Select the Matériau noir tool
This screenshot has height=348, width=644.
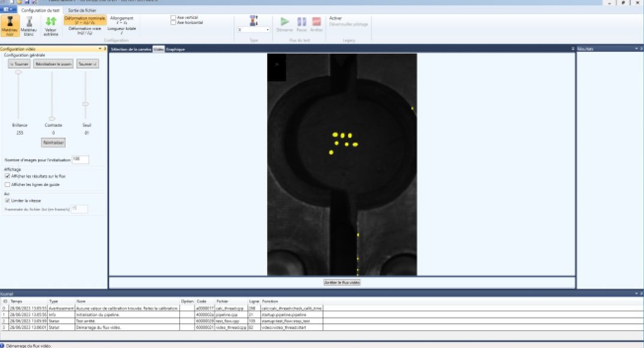pyautogui.click(x=10, y=26)
